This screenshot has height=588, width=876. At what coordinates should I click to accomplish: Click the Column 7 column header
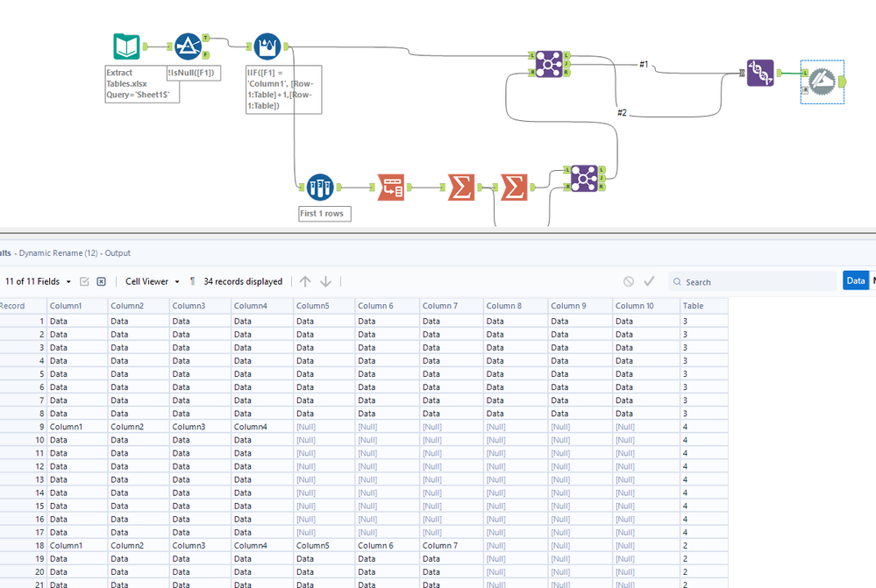tap(452, 306)
